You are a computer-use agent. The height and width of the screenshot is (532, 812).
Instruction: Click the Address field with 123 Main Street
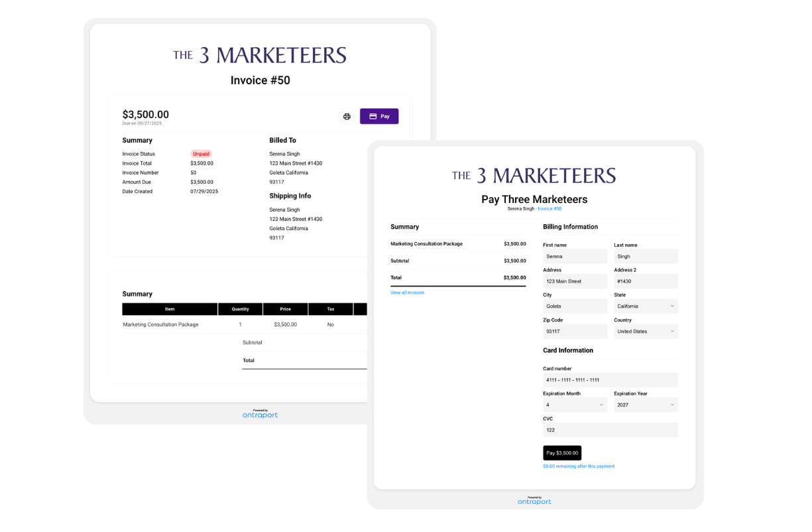click(x=574, y=281)
